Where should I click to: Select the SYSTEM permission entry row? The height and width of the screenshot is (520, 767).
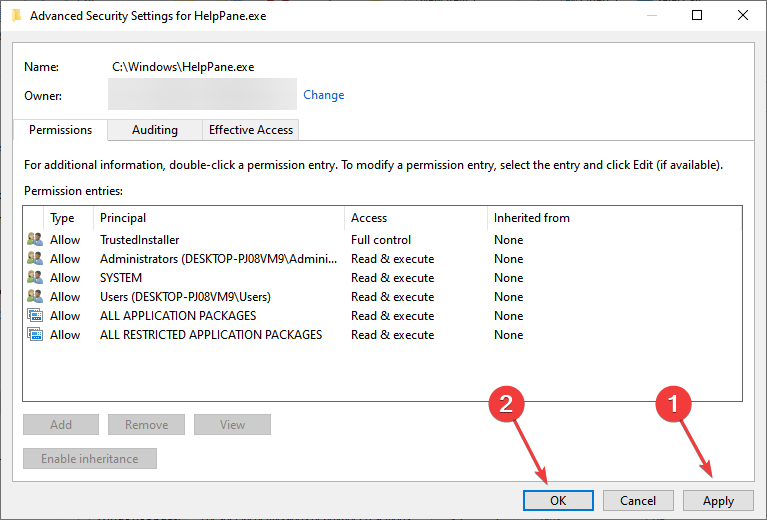click(x=382, y=277)
